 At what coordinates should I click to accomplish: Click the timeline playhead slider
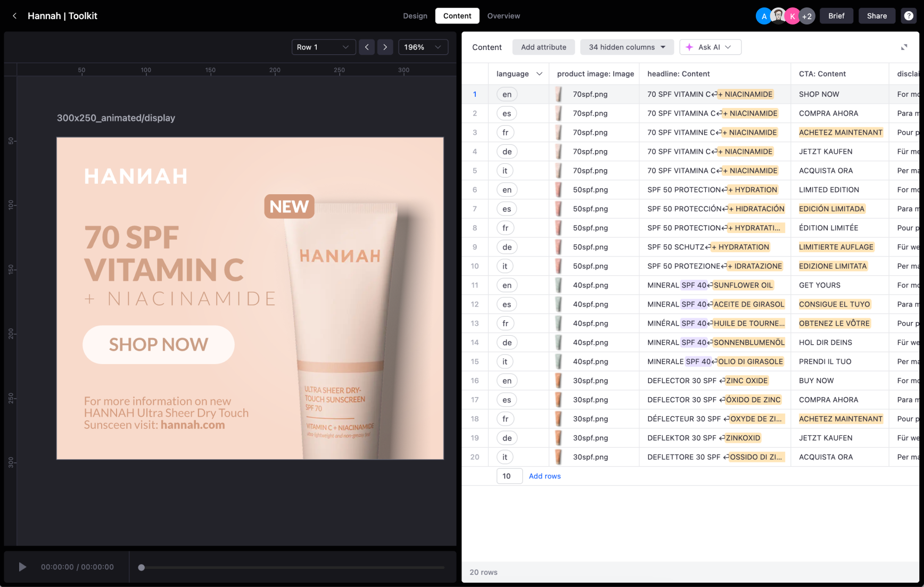[142, 567]
